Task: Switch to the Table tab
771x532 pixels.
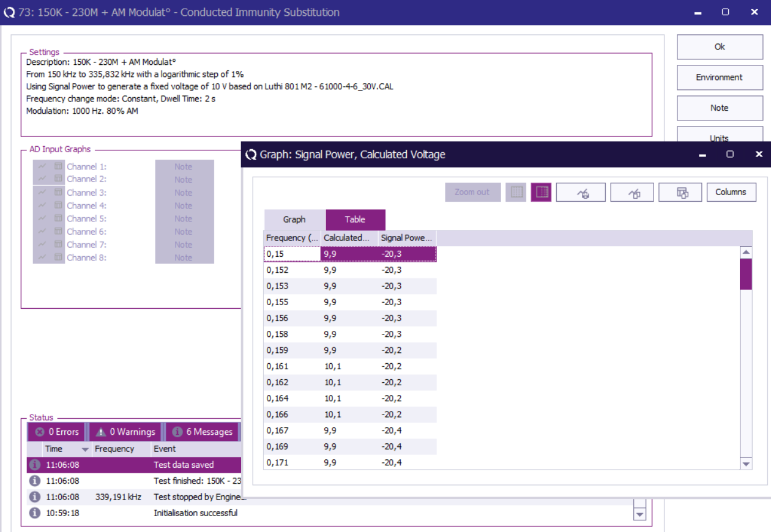Action: 355,220
